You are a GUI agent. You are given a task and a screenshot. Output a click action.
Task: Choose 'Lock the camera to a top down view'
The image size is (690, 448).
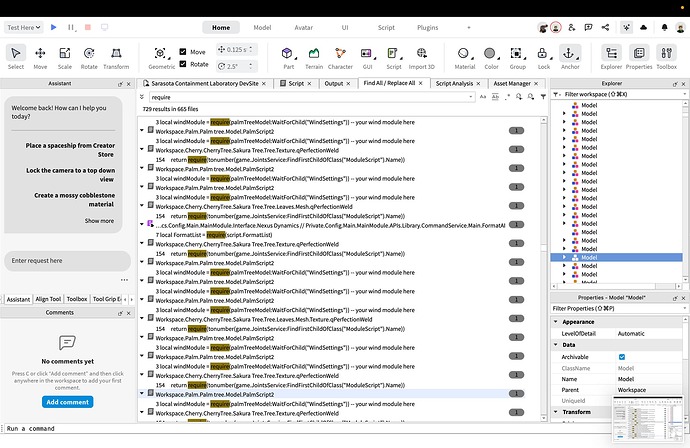(70, 175)
